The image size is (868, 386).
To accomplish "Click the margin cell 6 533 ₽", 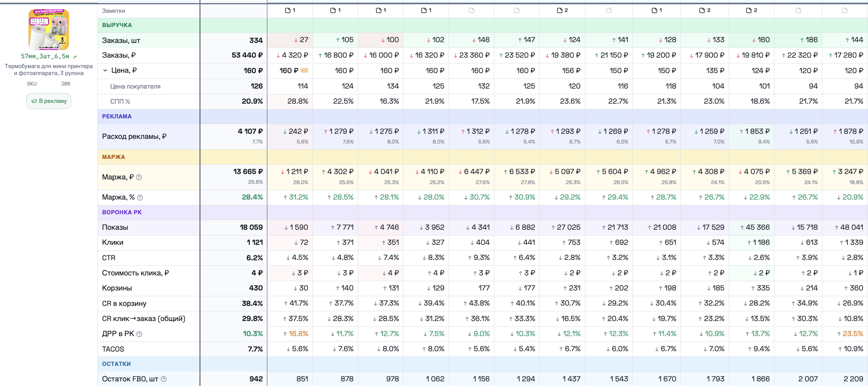I will [x=519, y=172].
